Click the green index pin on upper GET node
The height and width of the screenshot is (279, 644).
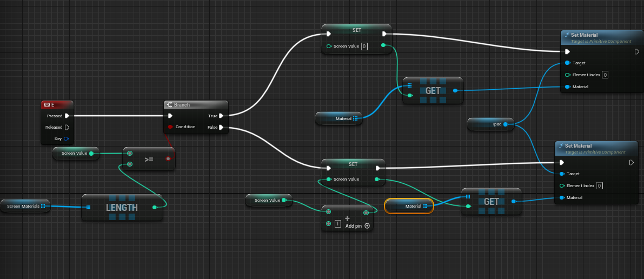[410, 96]
